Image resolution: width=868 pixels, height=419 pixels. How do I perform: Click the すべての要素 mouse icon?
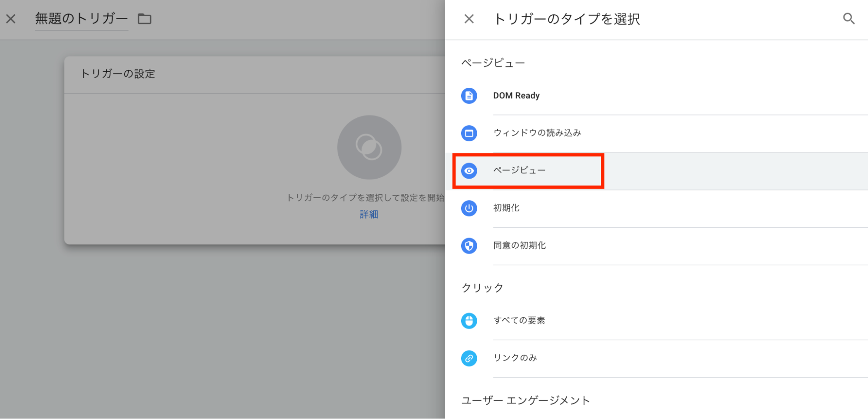point(469,321)
